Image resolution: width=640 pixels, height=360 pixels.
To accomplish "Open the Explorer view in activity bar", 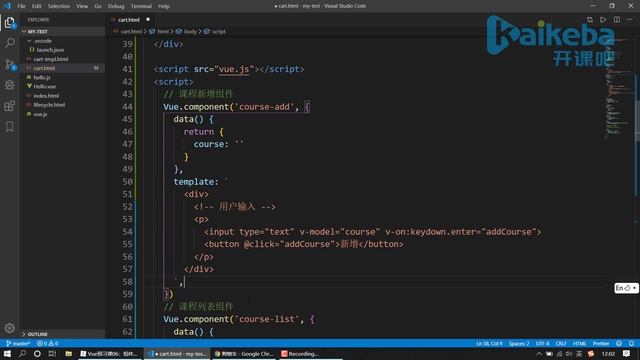I will point(9,22).
